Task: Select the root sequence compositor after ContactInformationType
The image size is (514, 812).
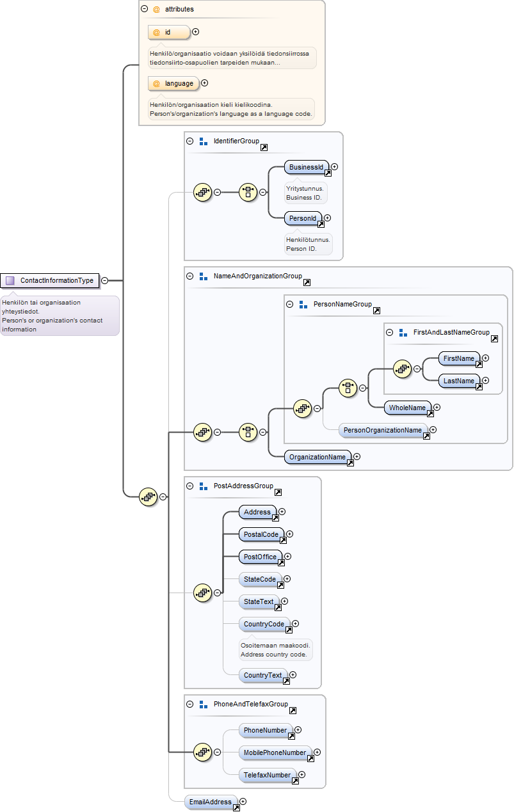Action: tap(149, 496)
